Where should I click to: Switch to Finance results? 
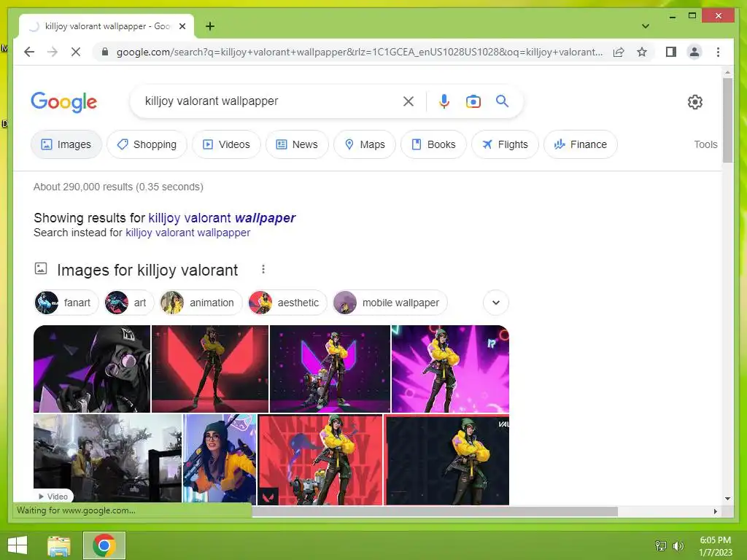580,144
